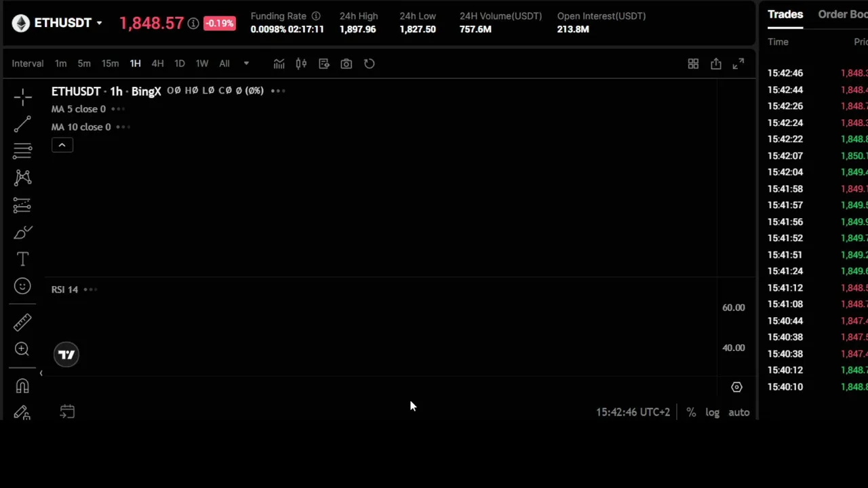Select the 4H interval
868x488 pixels.
click(157, 64)
